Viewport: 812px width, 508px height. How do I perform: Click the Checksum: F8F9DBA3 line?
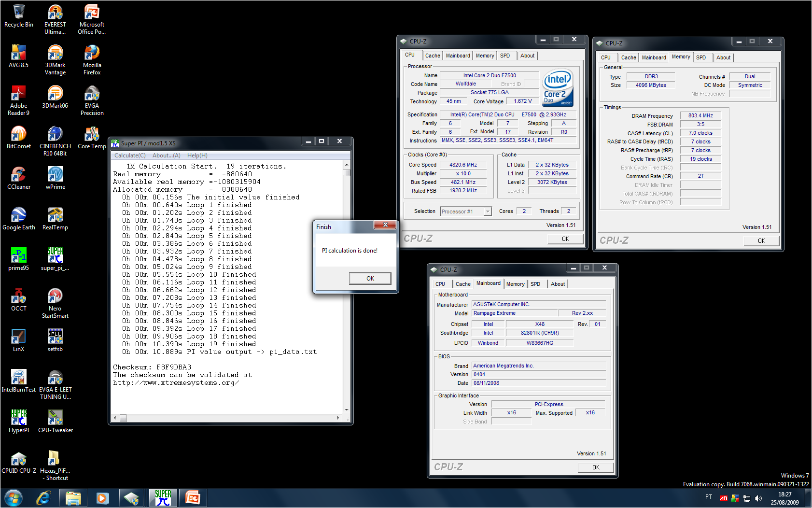(152, 367)
